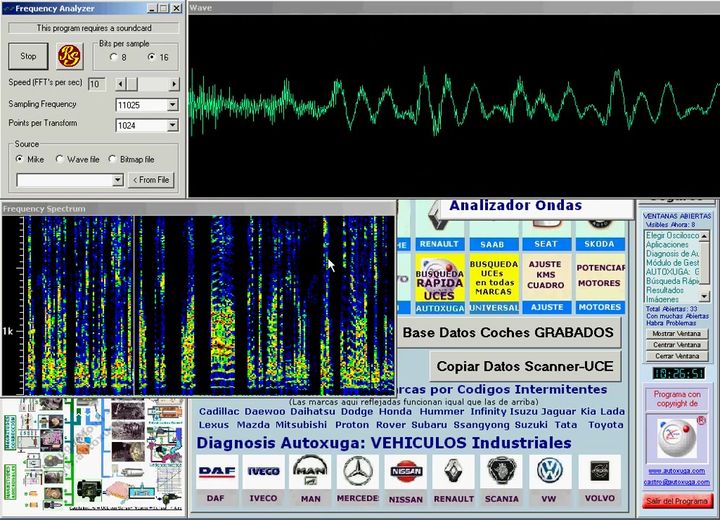Click Copiar Datos Scanner-UCE button
This screenshot has height=520, width=720.
click(x=525, y=366)
